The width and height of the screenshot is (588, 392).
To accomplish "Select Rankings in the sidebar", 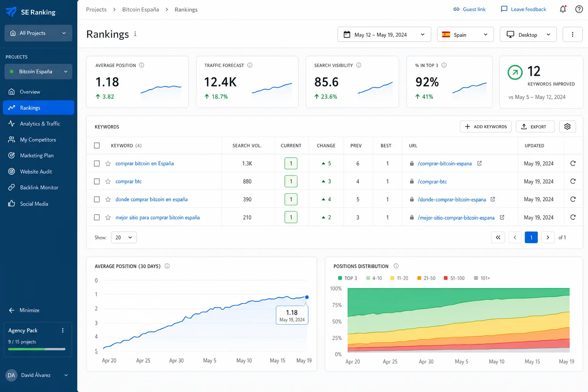I will (x=38, y=108).
